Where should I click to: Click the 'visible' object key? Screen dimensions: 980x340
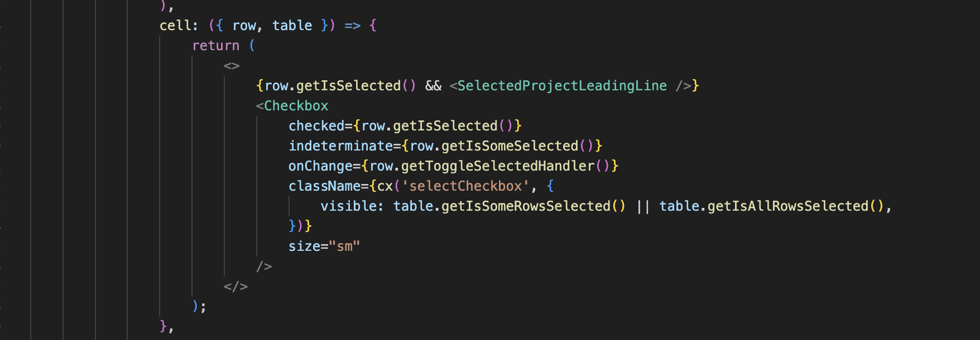348,206
